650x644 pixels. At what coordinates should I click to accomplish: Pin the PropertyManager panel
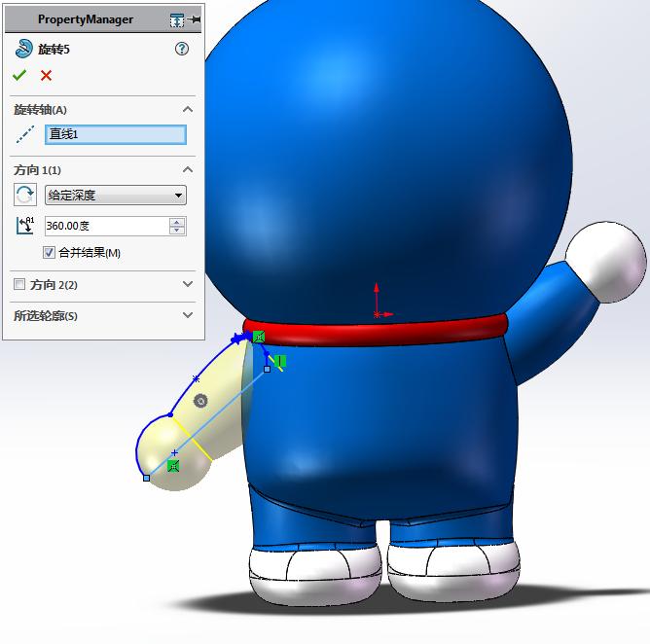pyautogui.click(x=194, y=19)
